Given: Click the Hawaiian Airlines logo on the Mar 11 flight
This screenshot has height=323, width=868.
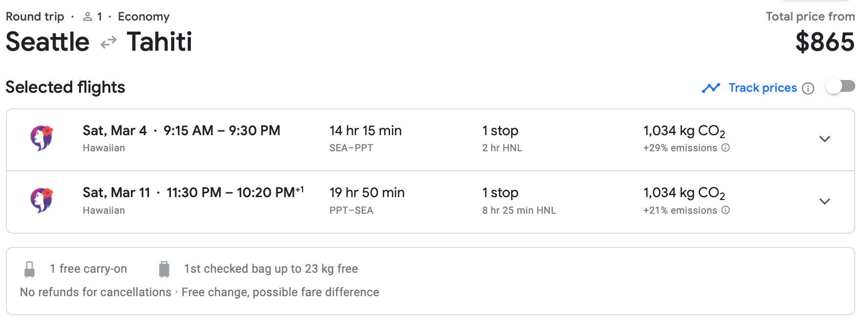Looking at the screenshot, I should pos(41,201).
